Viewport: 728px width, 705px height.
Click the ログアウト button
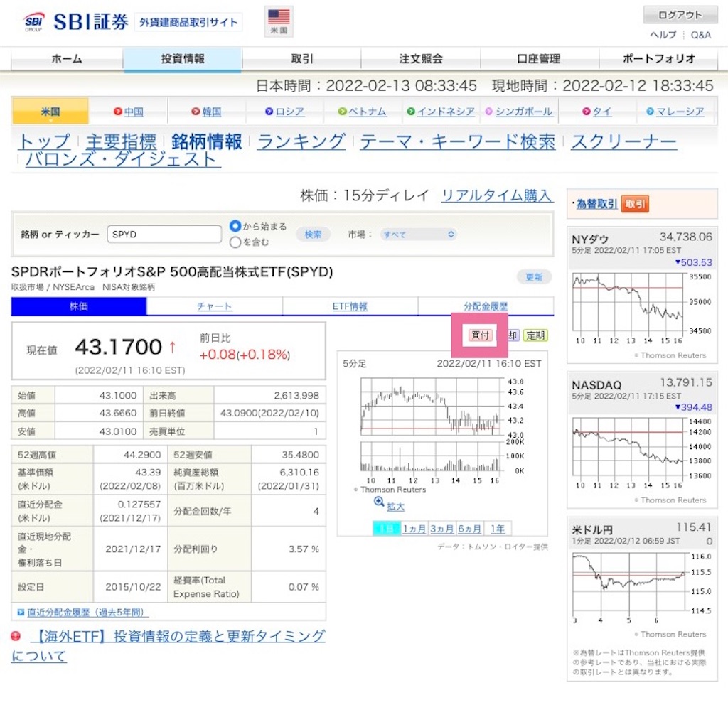click(x=680, y=16)
